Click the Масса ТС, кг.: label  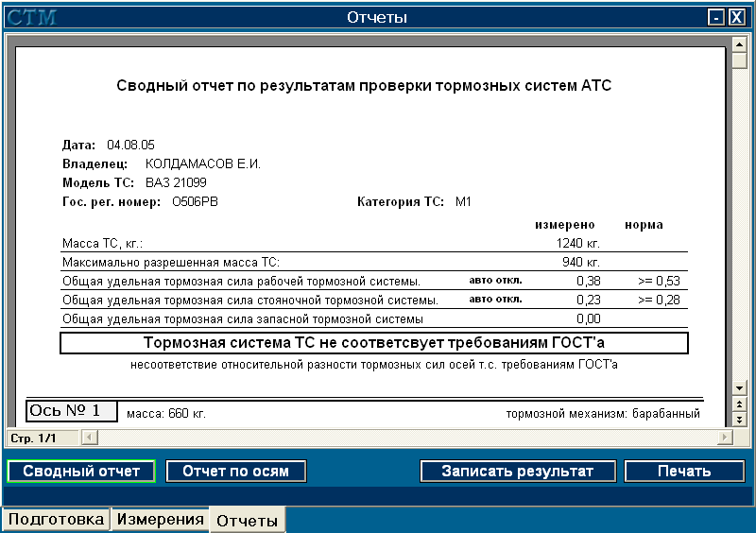103,244
